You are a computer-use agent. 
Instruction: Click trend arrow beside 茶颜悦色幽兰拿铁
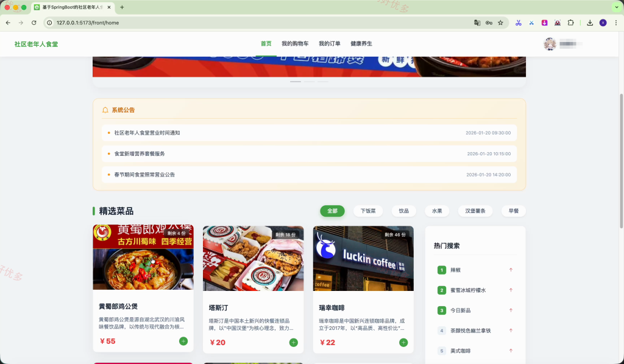(x=511, y=331)
